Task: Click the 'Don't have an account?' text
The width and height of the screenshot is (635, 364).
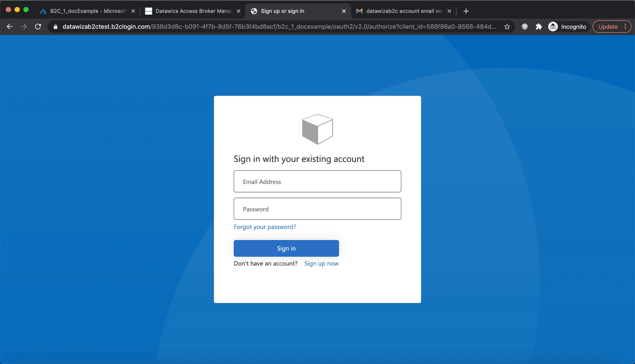Action: (x=266, y=264)
